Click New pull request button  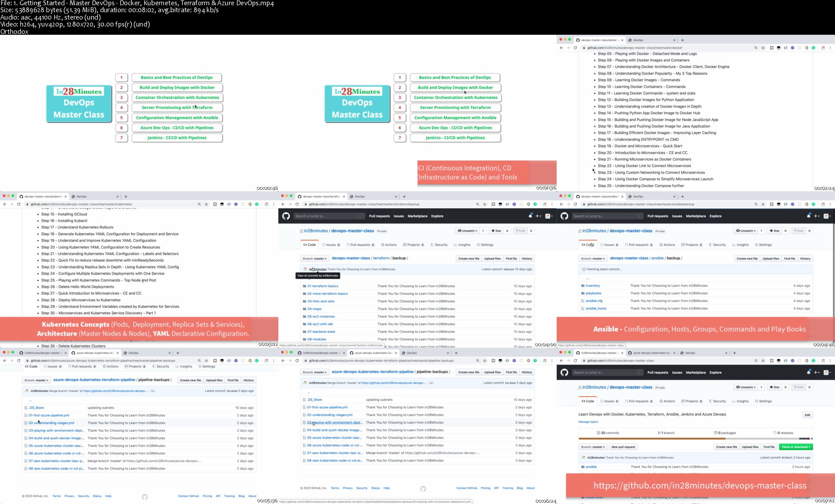pos(623,447)
